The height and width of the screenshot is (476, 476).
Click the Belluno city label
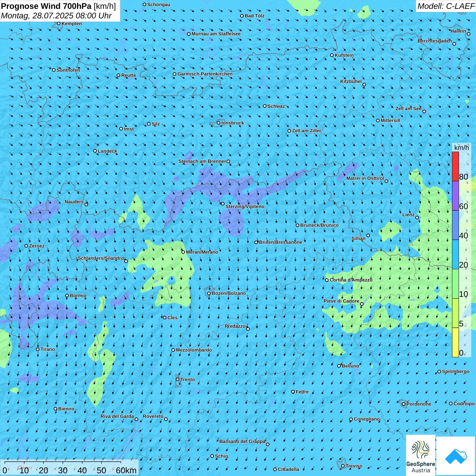coord(350,366)
